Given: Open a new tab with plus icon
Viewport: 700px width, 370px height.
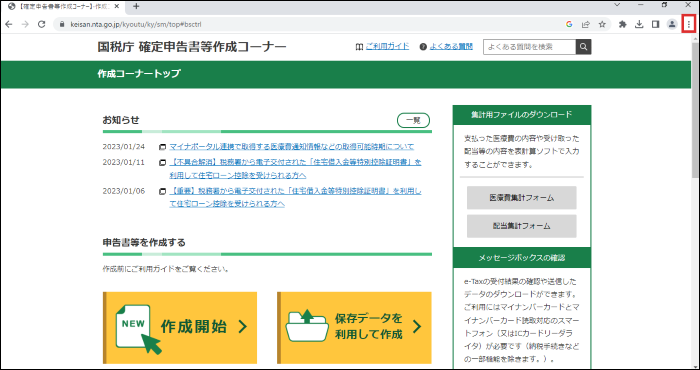Looking at the screenshot, I should [x=136, y=6].
